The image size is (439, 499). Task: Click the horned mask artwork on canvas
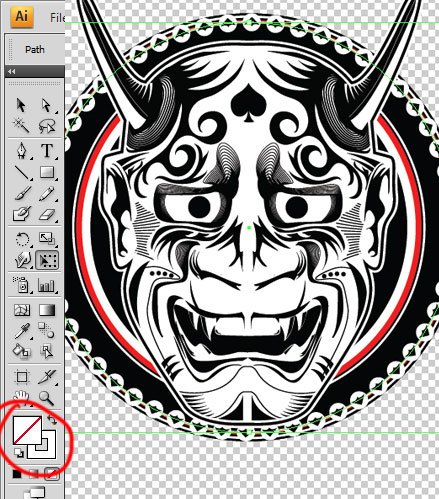point(250,213)
